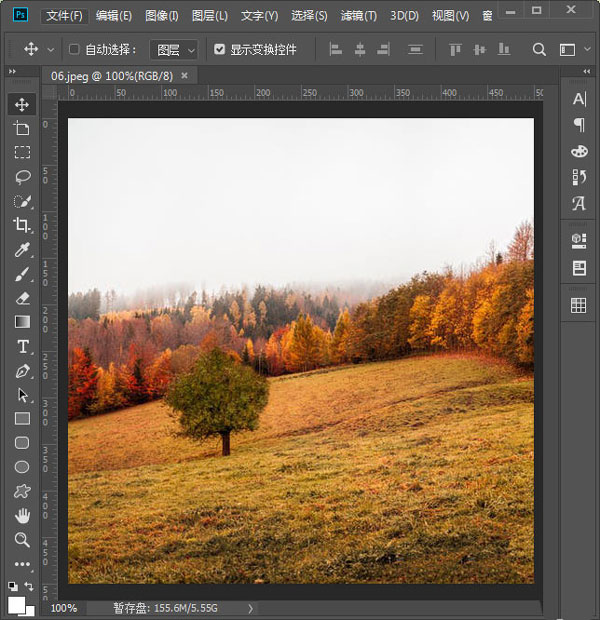Select the Lasso tool
The height and width of the screenshot is (620, 600).
[x=23, y=177]
